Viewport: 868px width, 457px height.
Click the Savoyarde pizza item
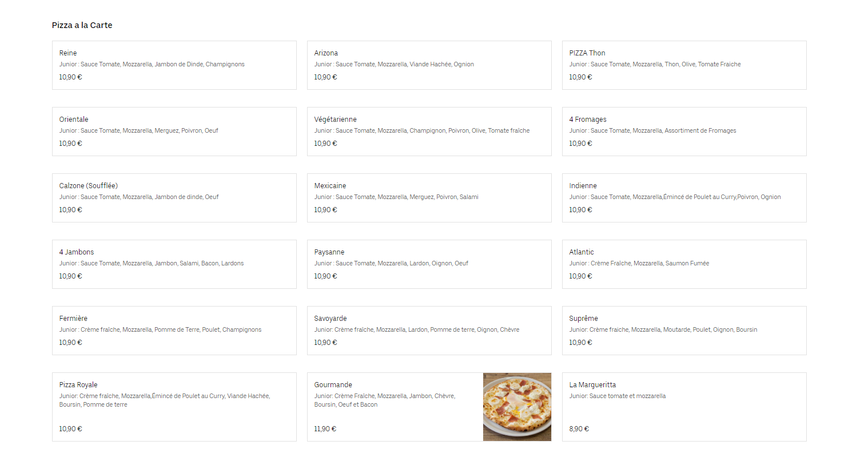[x=429, y=331]
